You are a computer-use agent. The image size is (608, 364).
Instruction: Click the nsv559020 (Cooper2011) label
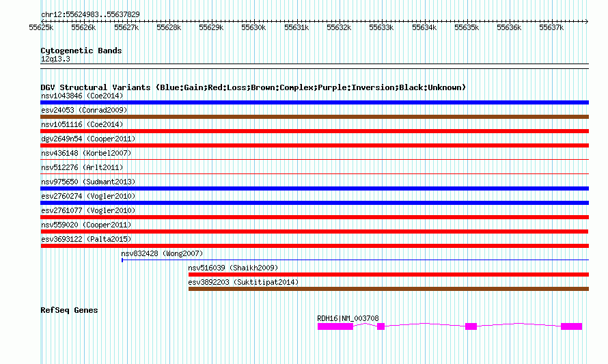[x=86, y=225]
